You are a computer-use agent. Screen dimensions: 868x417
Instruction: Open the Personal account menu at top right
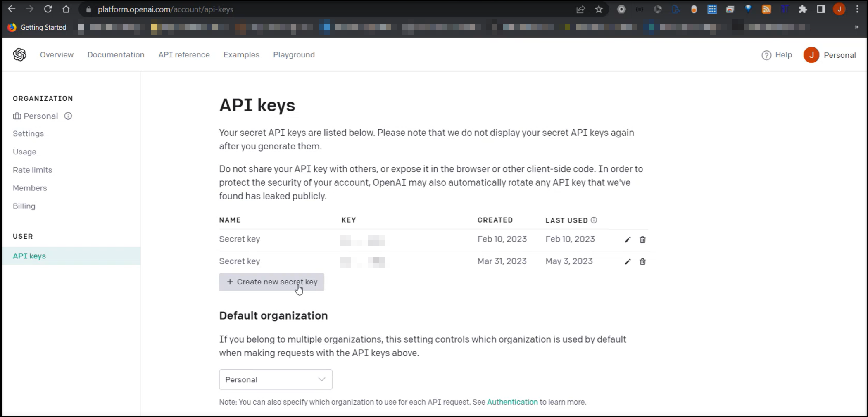point(830,55)
